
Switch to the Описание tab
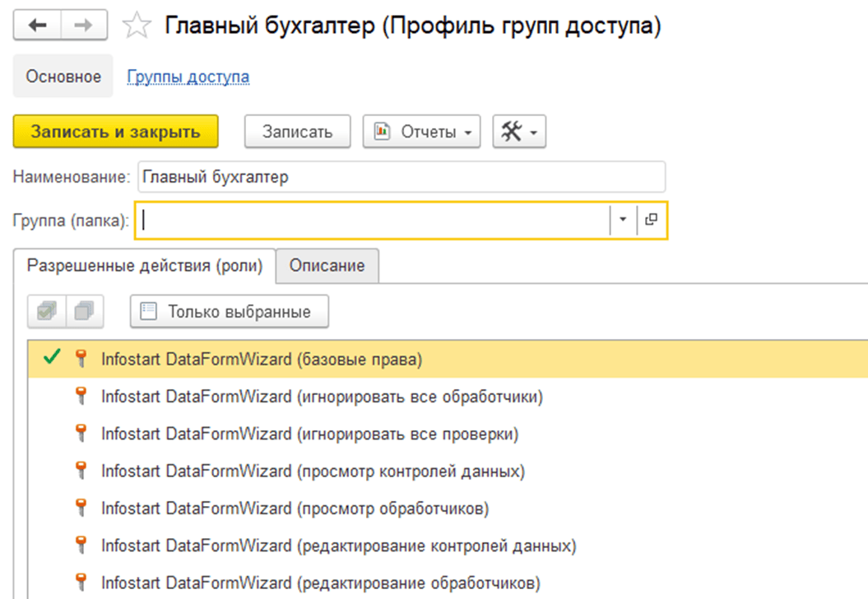327,266
